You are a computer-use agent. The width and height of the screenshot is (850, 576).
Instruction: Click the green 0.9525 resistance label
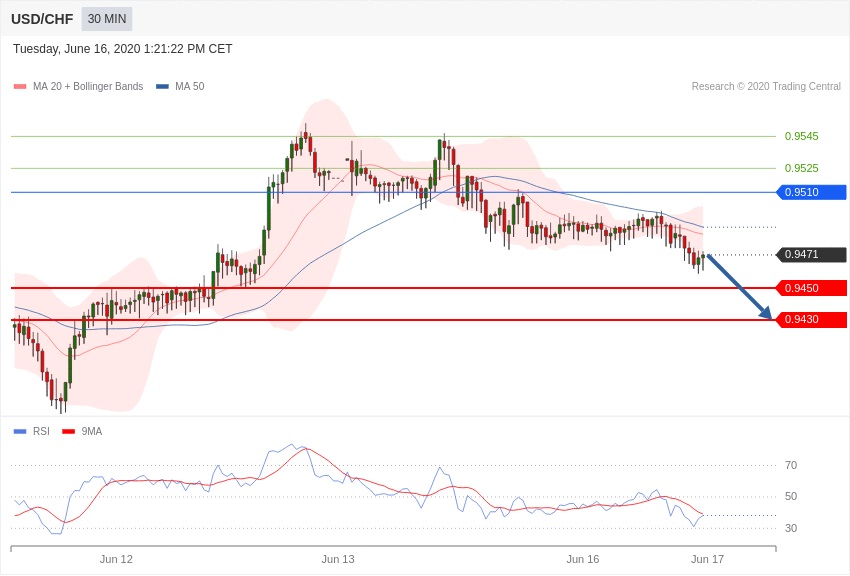click(801, 168)
